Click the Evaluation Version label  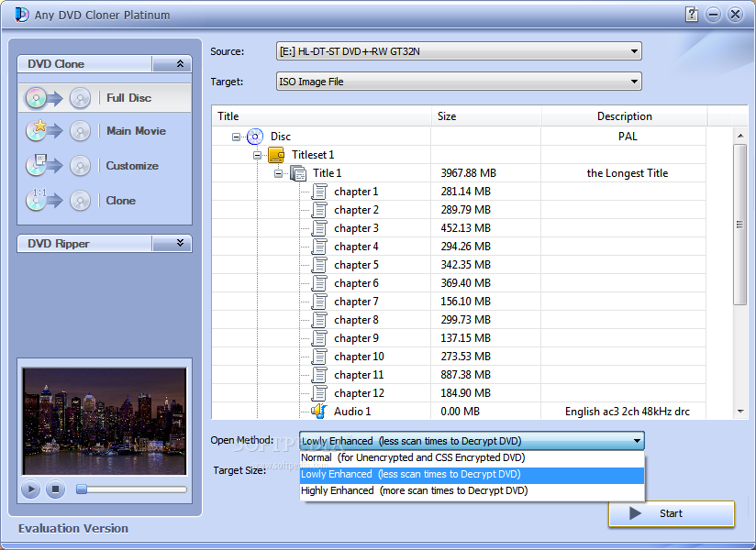[x=73, y=528]
